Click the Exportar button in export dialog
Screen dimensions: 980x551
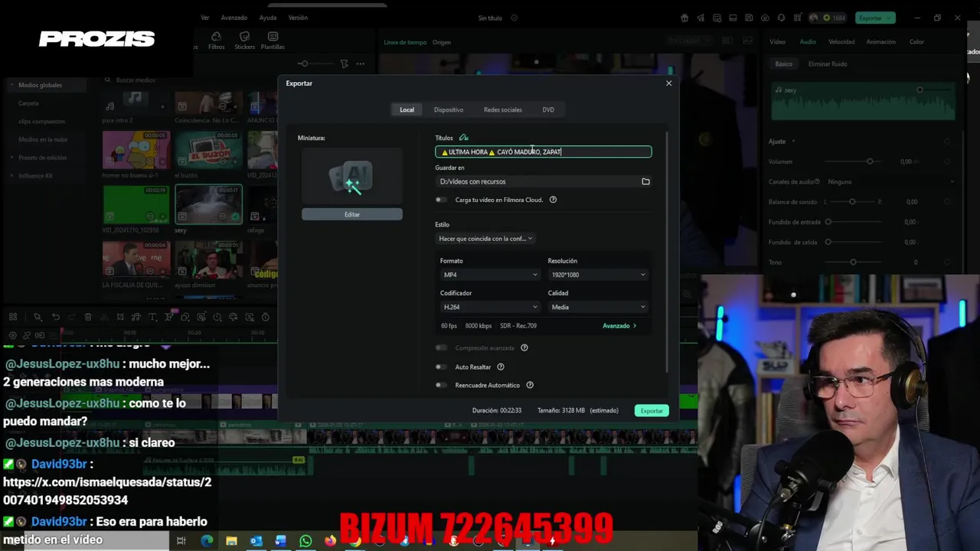click(652, 411)
